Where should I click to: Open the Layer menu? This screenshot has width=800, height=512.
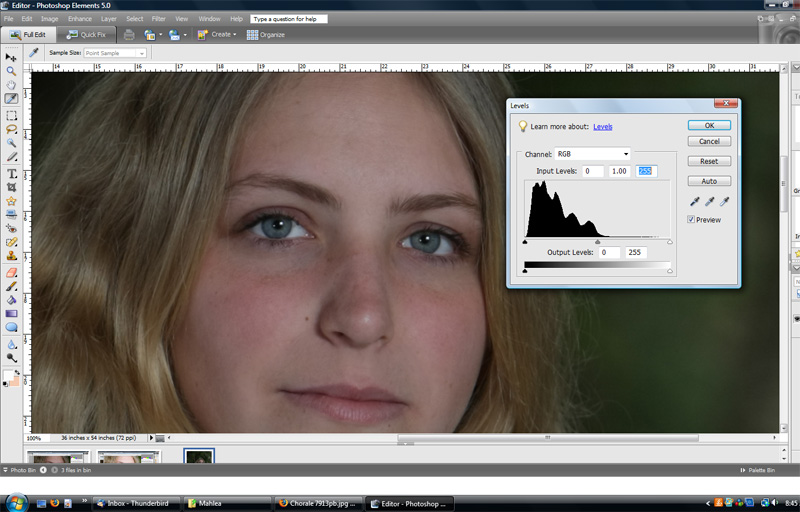coord(109,19)
